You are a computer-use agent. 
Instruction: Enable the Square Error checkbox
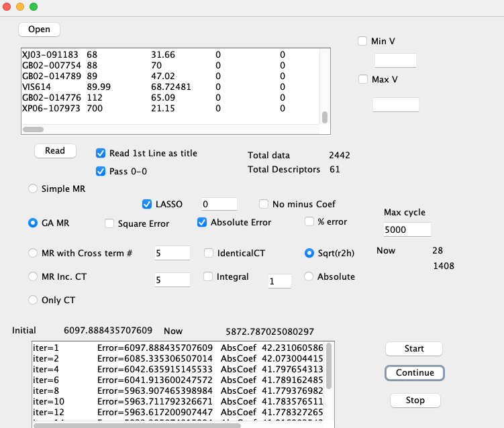click(110, 223)
